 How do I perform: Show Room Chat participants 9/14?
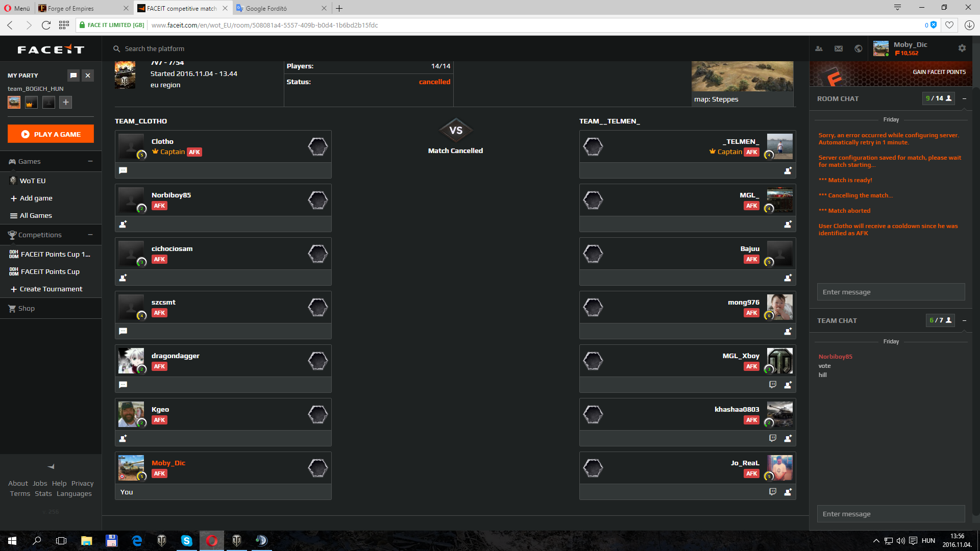coord(939,98)
